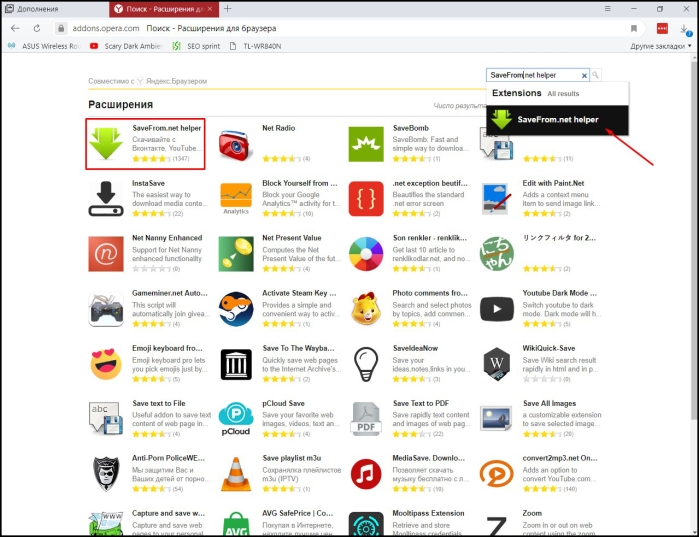
Task: Open the SaveIdeaNow lightbulb icon
Action: tap(366, 365)
